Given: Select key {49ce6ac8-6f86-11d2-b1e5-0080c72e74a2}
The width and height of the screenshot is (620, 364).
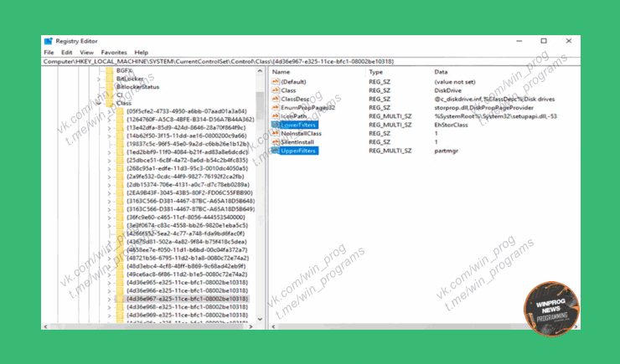Looking at the screenshot, I should pyautogui.click(x=187, y=274).
